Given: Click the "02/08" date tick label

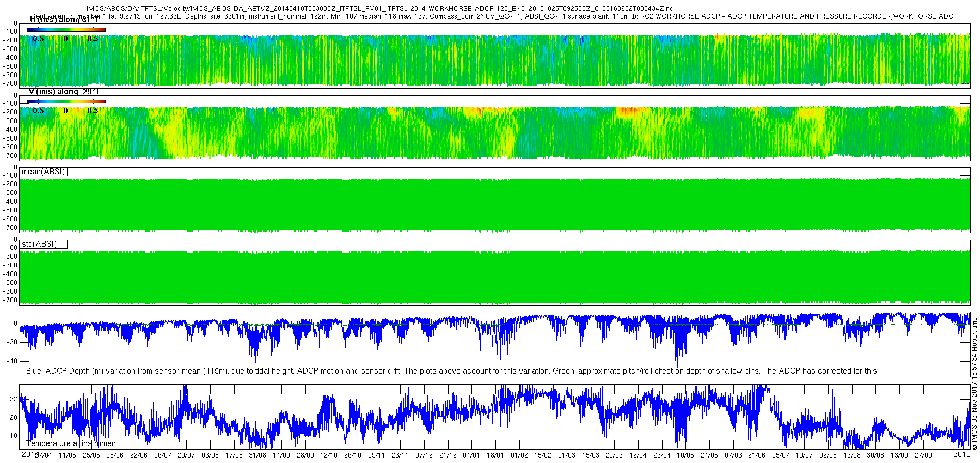Looking at the screenshot, I should pyautogui.click(x=828, y=455).
